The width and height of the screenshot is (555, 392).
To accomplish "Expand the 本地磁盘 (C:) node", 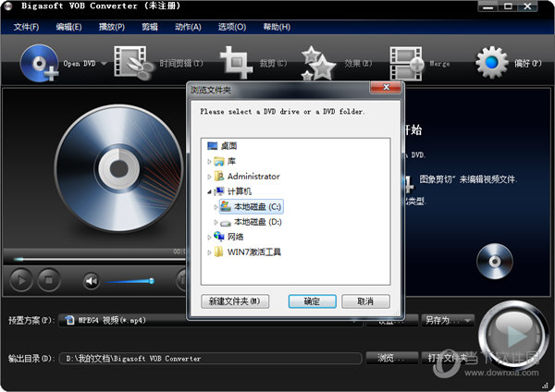I will click(x=216, y=207).
